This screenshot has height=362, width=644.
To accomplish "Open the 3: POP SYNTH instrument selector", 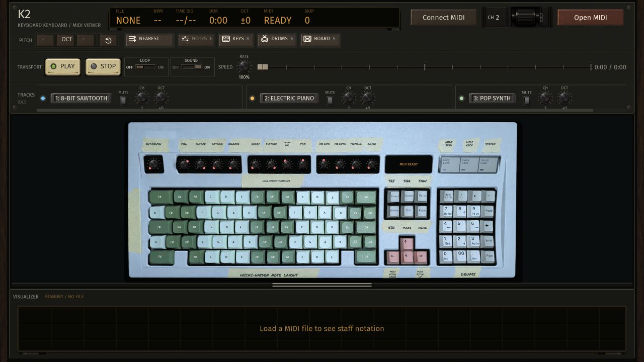I will 492,98.
